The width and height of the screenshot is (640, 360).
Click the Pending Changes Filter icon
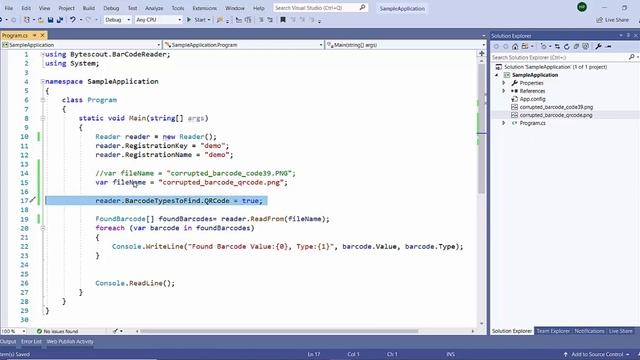tap(543, 47)
